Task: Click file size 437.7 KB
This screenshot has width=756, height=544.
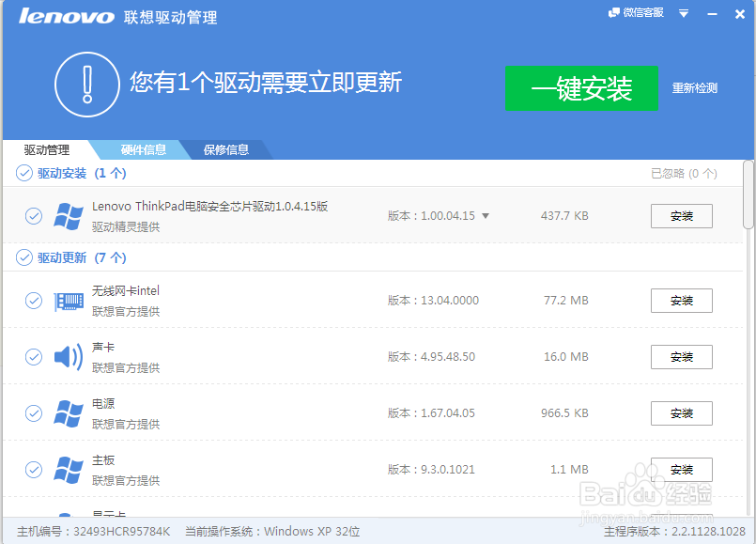Action: [564, 216]
